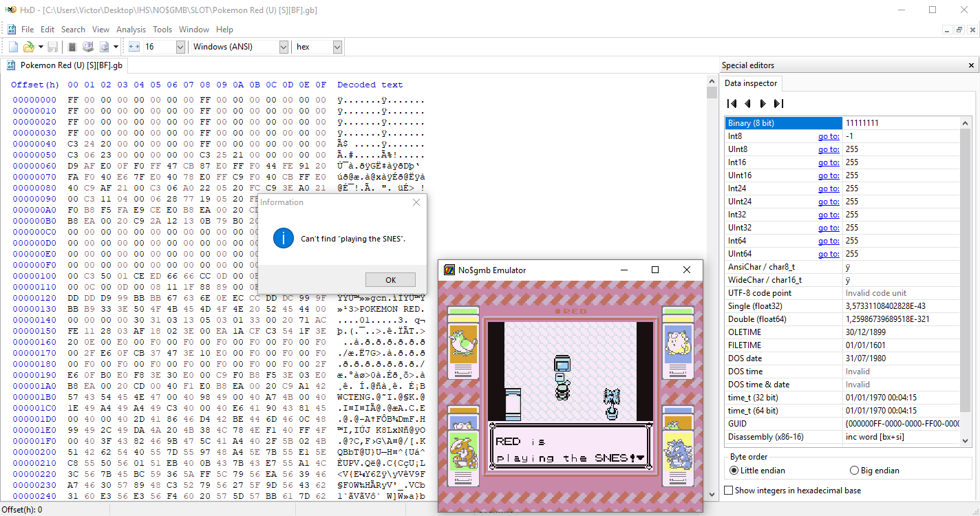Open the Analysis menu
This screenshot has height=516, width=980.
[x=131, y=30]
